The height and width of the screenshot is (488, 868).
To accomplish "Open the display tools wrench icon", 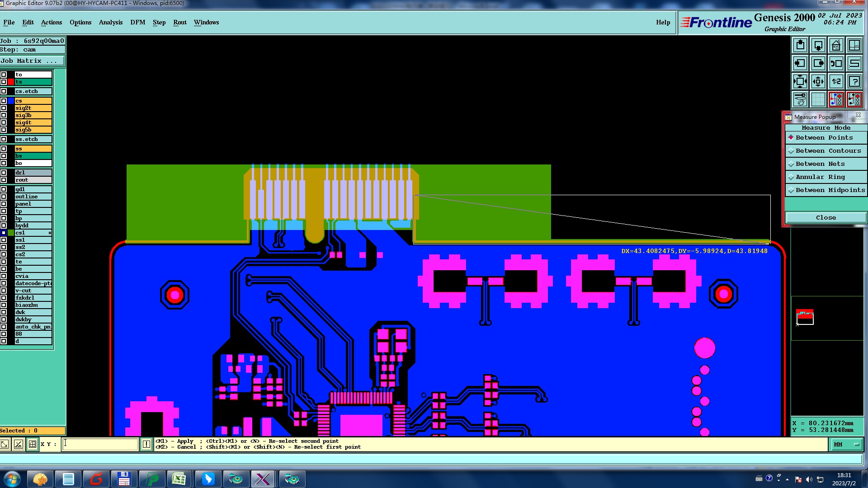I will [x=800, y=99].
